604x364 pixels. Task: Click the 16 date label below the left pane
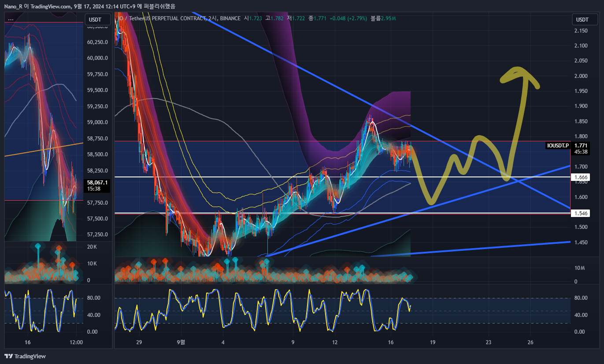(x=28, y=342)
